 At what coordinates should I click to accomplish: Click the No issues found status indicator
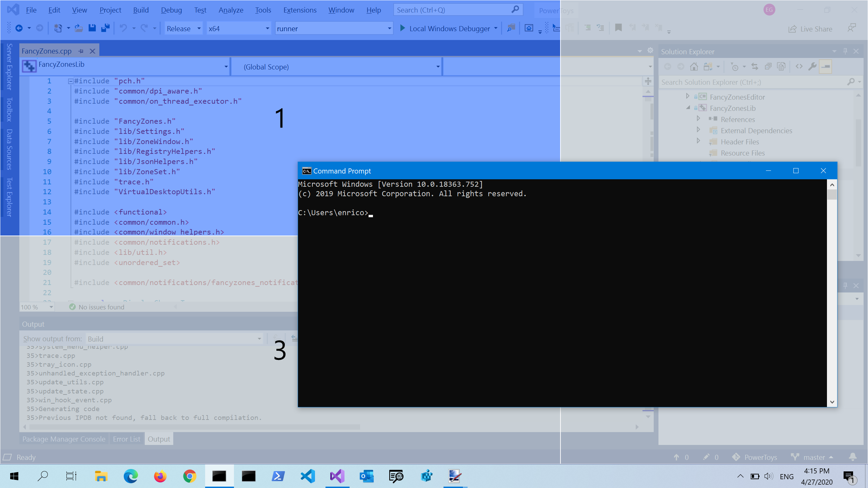[95, 307]
